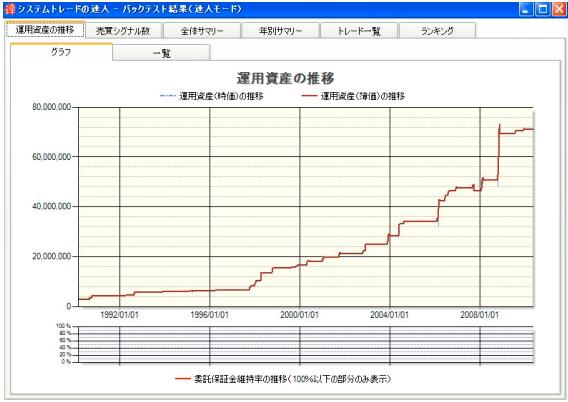Click the 2008/01/01 x-axis date label
The image size is (568, 402).
[479, 315]
